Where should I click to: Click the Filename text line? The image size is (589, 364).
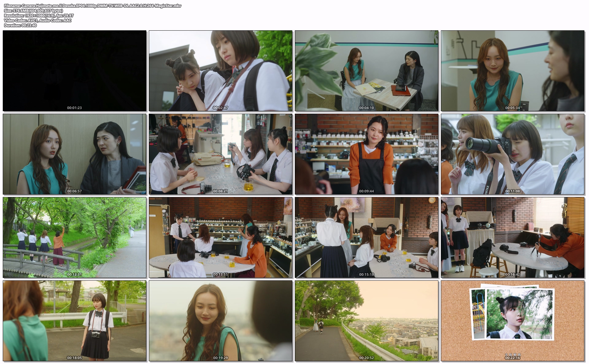coord(93,6)
